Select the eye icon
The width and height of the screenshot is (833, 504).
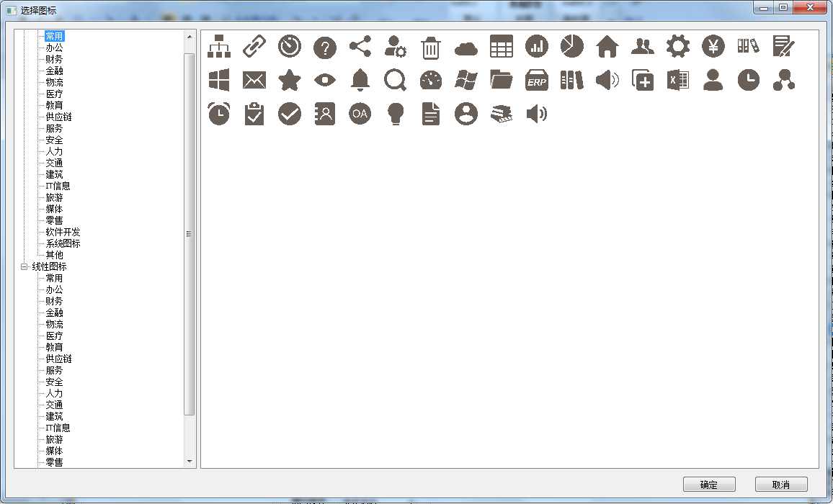[x=325, y=80]
